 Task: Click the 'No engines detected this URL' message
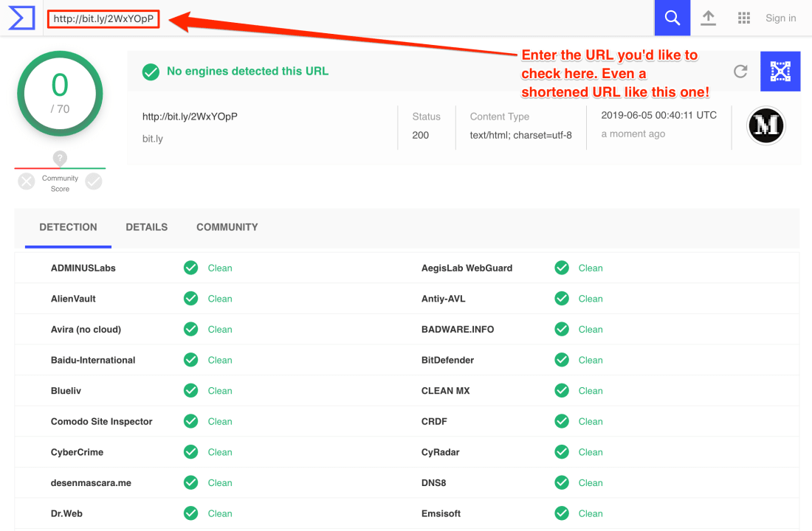click(x=247, y=71)
